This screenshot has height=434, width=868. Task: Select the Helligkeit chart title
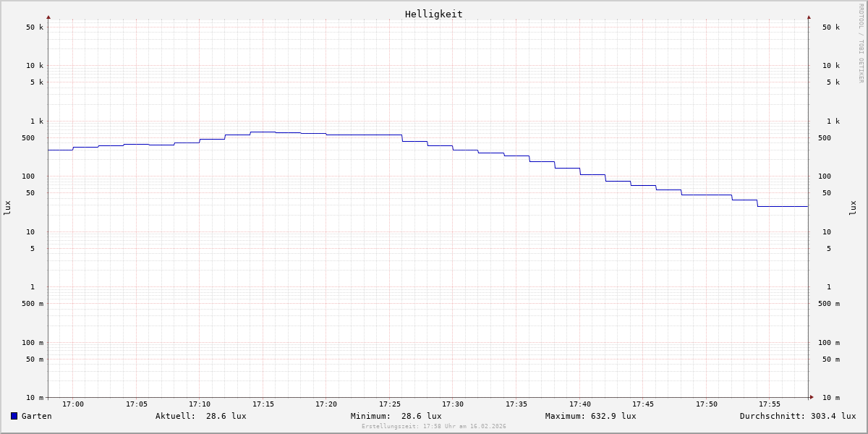click(433, 14)
